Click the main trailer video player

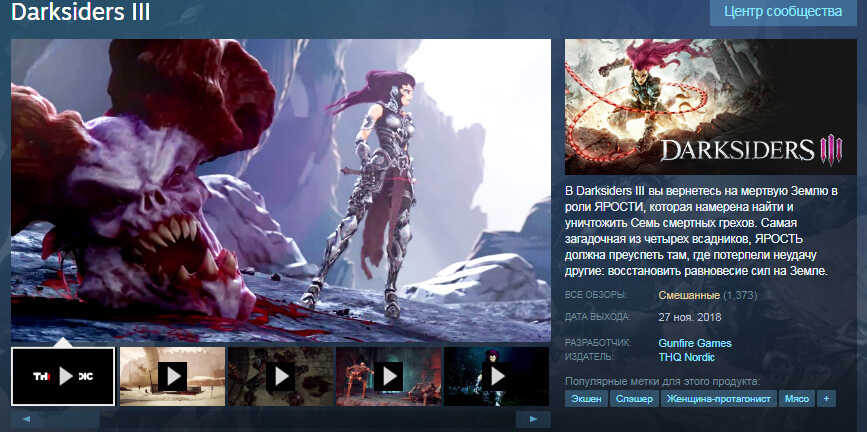(281, 190)
